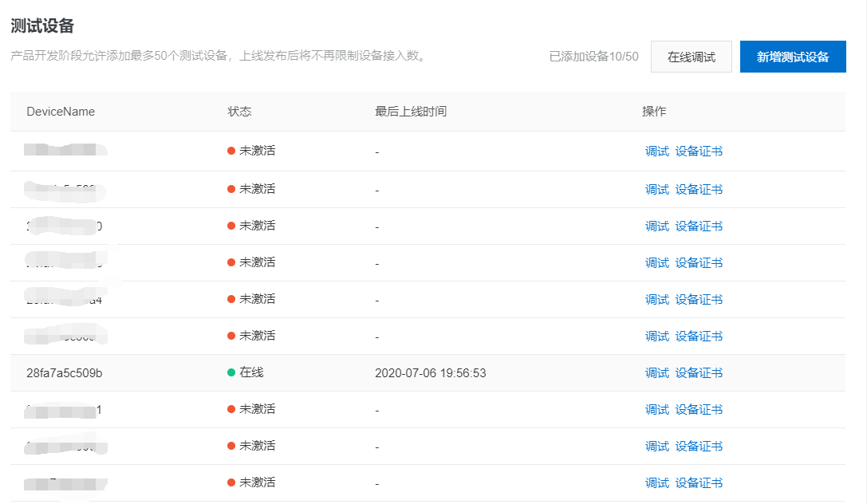Screen dimensions: 867x504
Task: Click the 状态 column header
Action: pos(239,112)
